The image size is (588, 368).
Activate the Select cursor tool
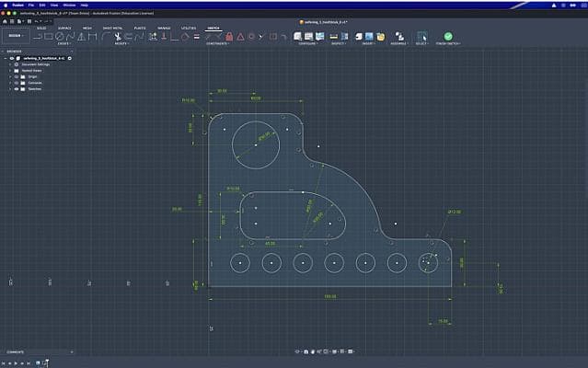[421, 37]
